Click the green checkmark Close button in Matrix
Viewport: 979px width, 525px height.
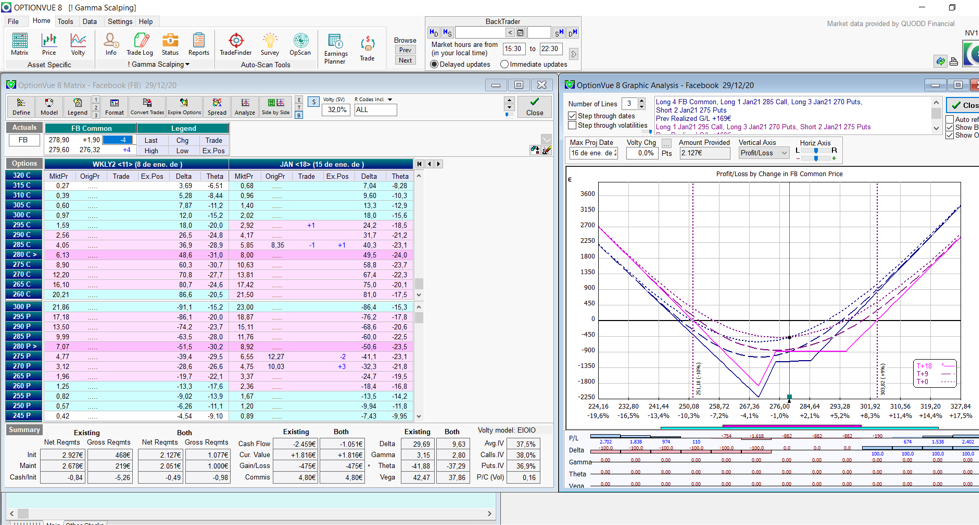click(x=534, y=106)
